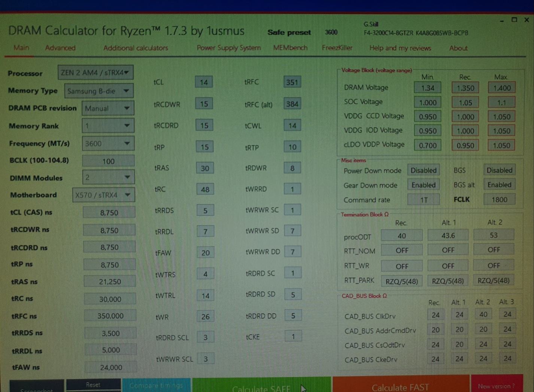Viewport: 534px width, 392px height.
Task: Click the Calculate SAFE button
Action: 261,385
